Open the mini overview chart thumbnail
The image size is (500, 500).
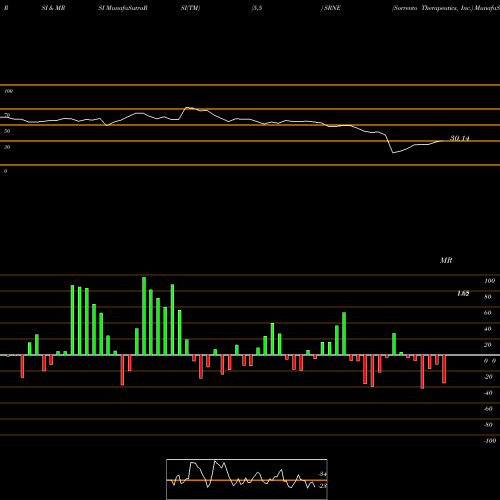pyautogui.click(x=247, y=479)
